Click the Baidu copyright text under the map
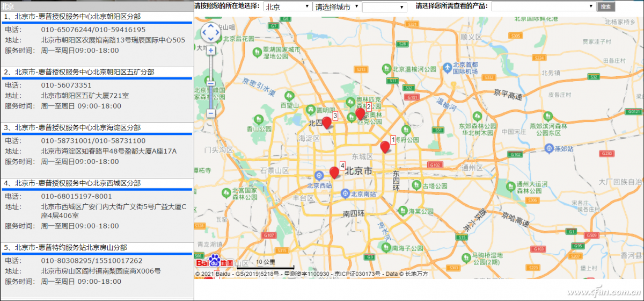The image size is (644, 301). click(312, 274)
